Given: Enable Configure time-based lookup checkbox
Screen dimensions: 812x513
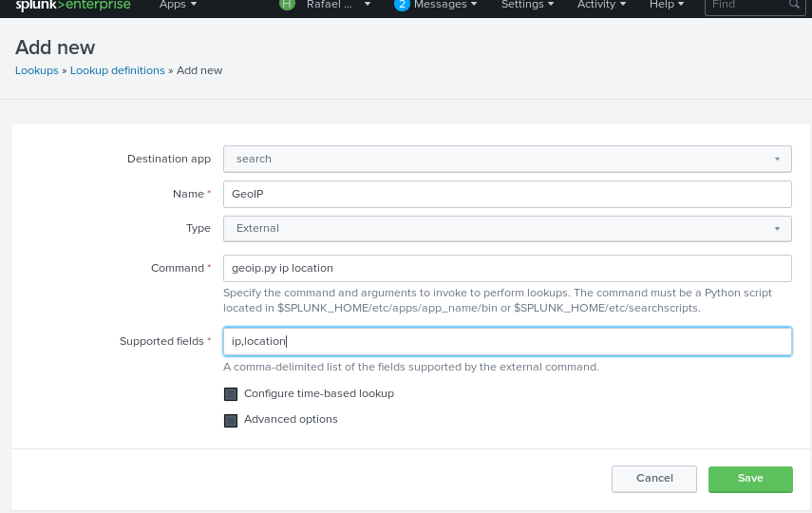Looking at the screenshot, I should (231, 394).
